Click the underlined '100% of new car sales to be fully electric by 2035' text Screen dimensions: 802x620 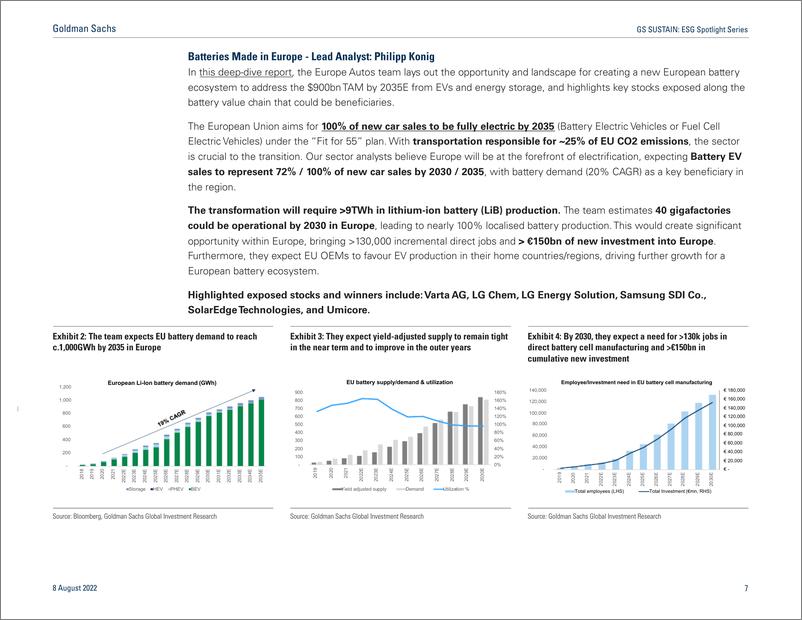point(438,126)
